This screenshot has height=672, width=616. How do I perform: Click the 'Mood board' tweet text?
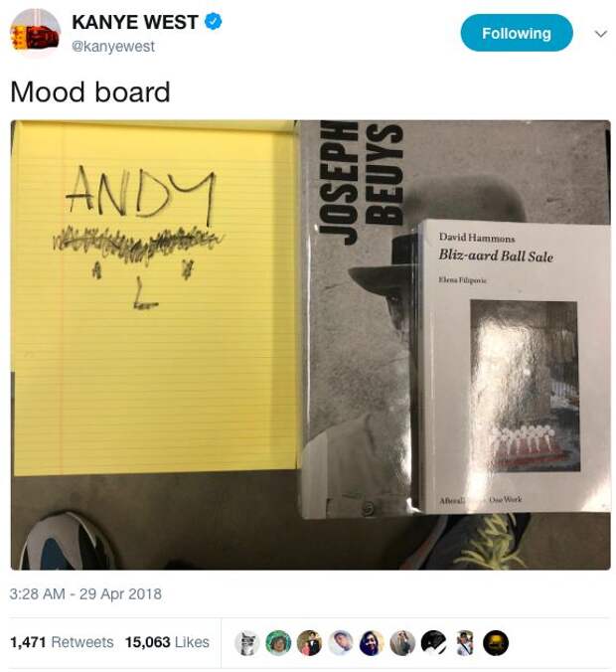coord(90,91)
